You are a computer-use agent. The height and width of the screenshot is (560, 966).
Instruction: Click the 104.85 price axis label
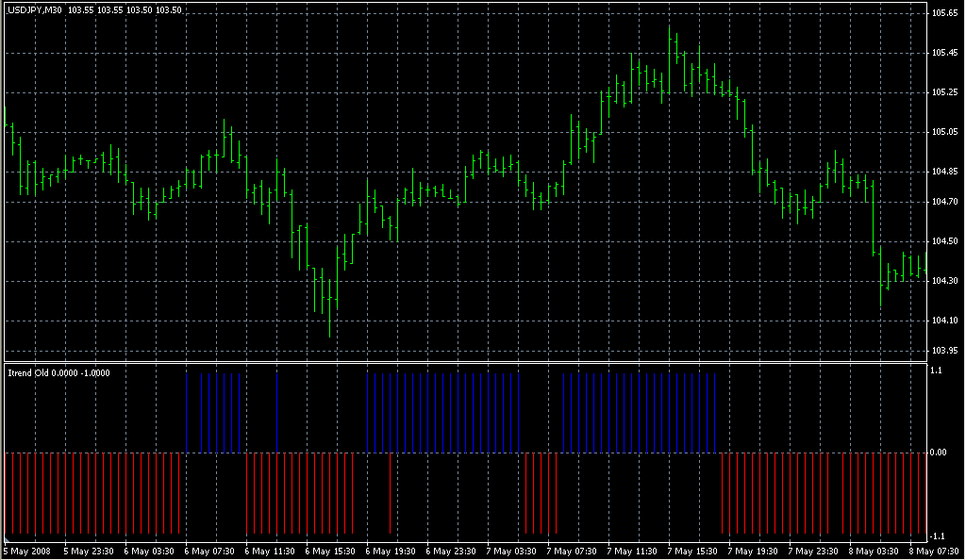(x=944, y=172)
